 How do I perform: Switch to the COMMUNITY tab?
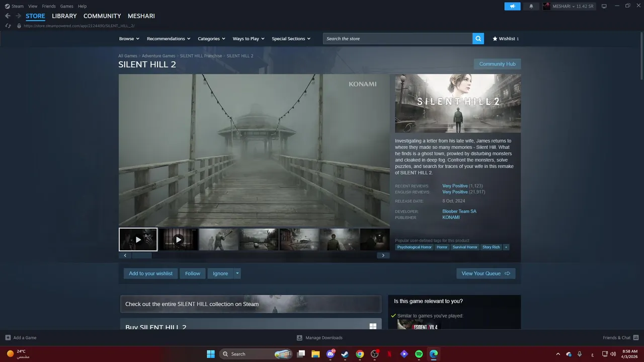click(102, 16)
